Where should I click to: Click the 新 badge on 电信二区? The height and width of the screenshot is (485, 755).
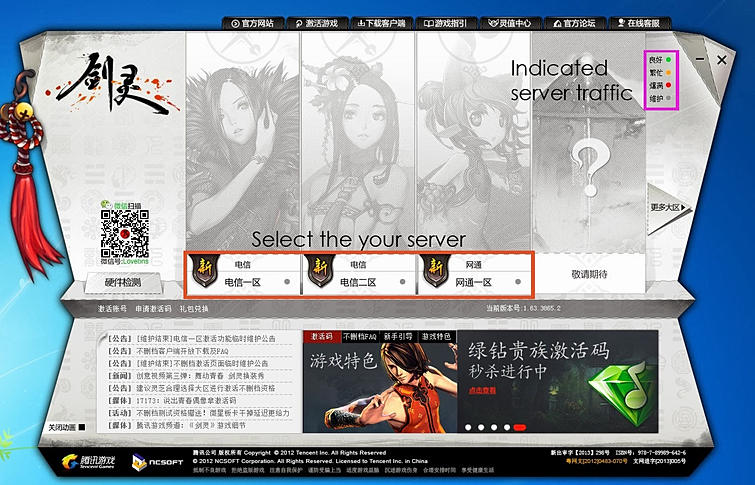321,270
